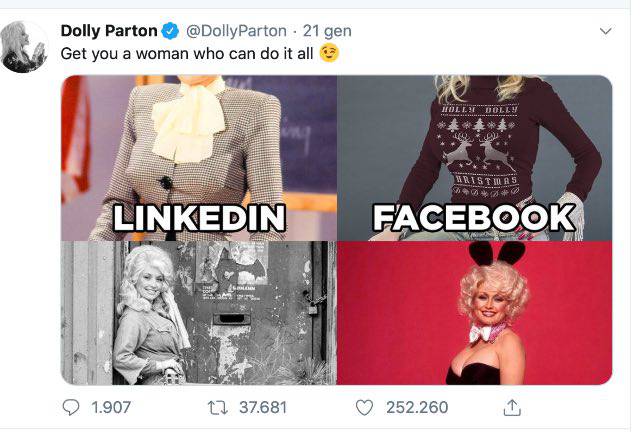This screenshot has width=640, height=432.
Task: Like the tweet with the heart icon
Action: [365, 407]
